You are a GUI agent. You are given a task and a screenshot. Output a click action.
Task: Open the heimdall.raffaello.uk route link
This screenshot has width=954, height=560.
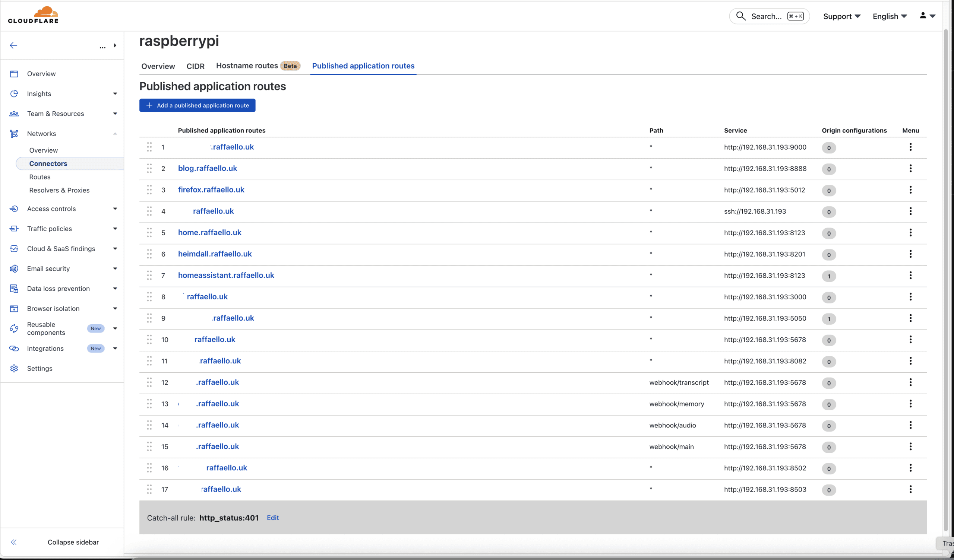215,254
